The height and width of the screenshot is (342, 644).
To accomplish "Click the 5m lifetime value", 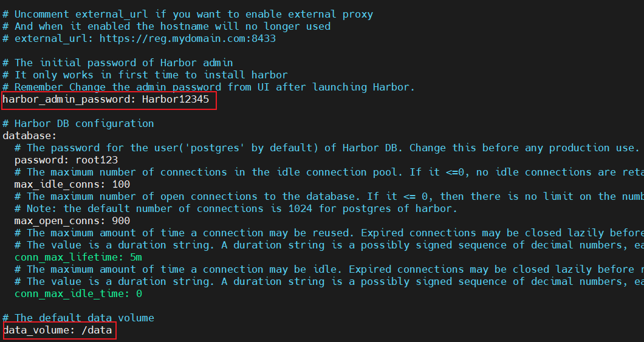I will [x=136, y=257].
